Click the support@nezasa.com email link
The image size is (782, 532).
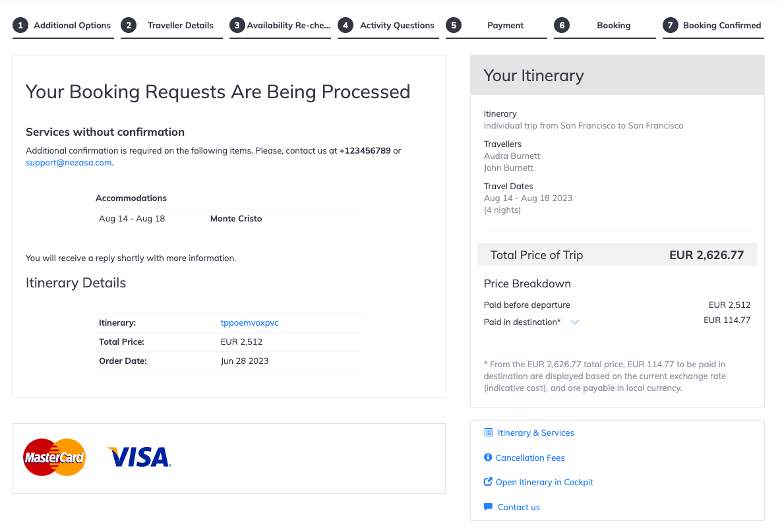pos(69,163)
